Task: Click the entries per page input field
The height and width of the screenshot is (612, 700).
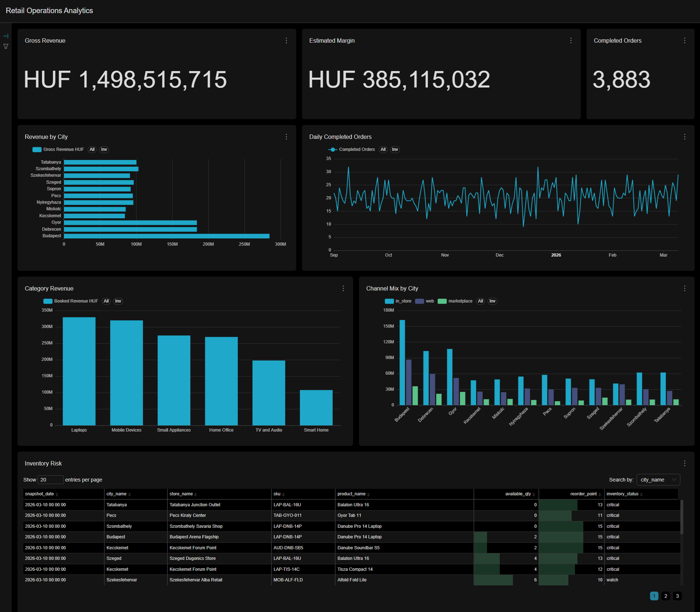Action: (50, 480)
